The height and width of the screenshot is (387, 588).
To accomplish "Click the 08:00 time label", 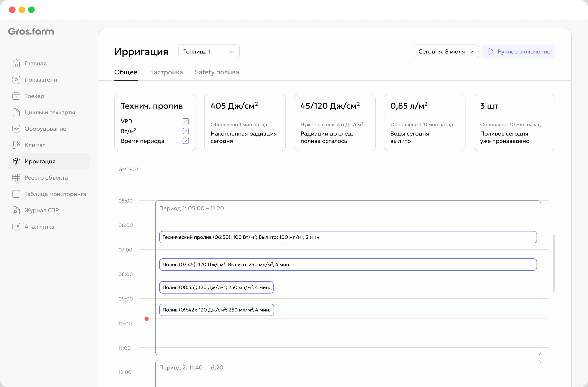I will tap(125, 274).
